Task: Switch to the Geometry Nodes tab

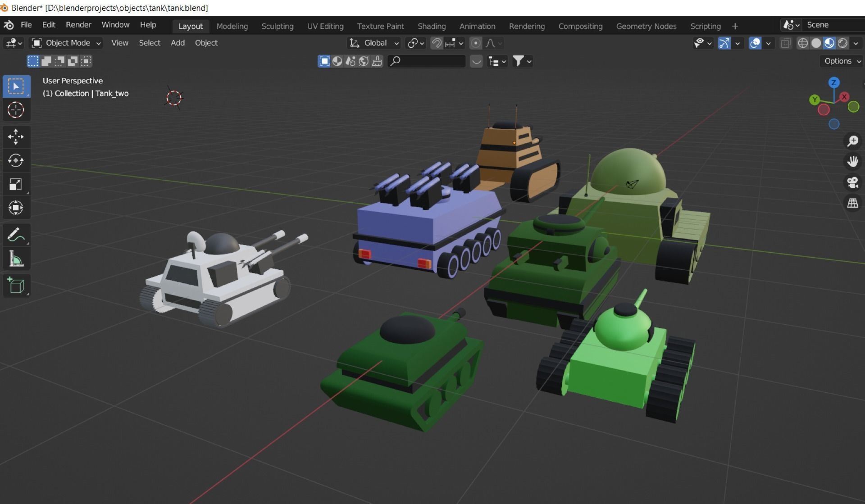Action: tap(646, 26)
